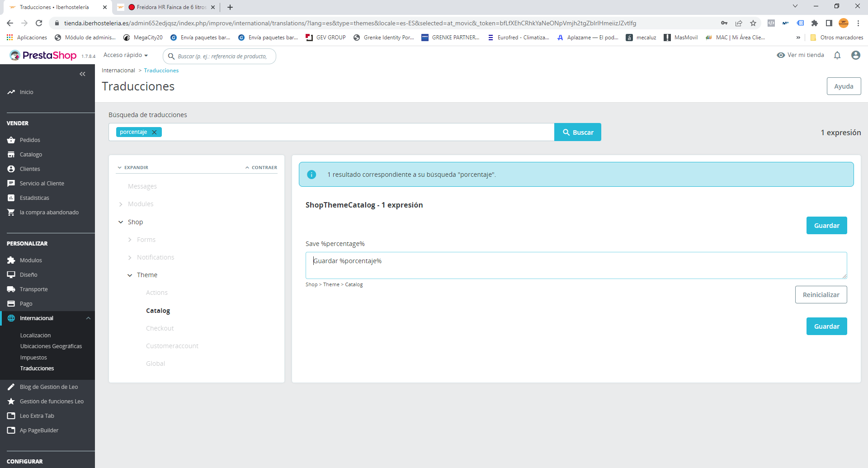The image size is (868, 468).
Task: Open Traducciones submenu item
Action: [x=37, y=369]
